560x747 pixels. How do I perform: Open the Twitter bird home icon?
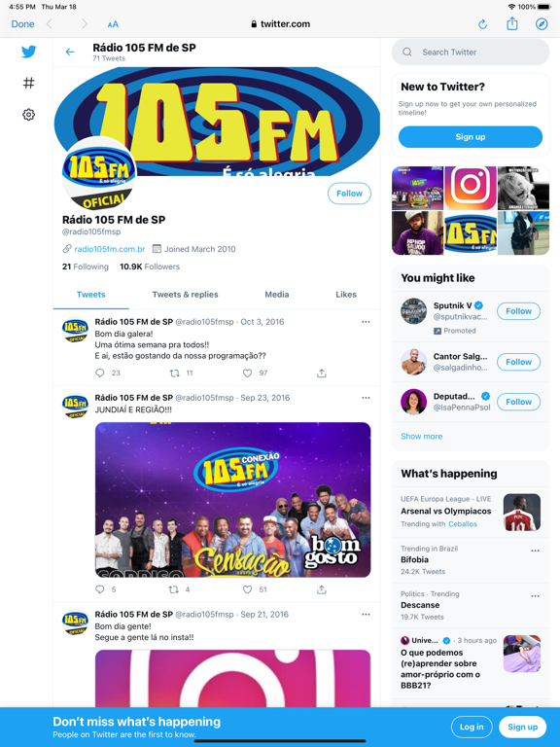coord(28,52)
